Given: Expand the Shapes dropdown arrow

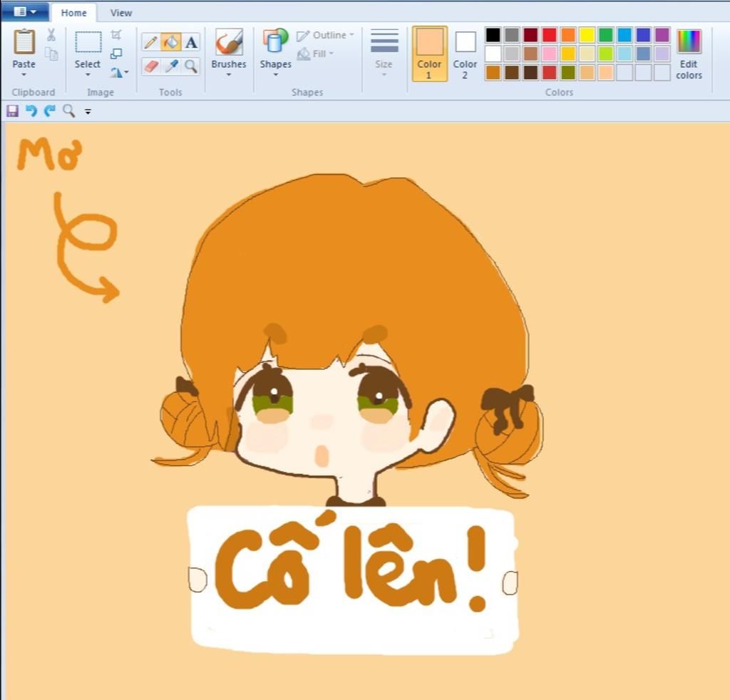Looking at the screenshot, I should pos(275,74).
